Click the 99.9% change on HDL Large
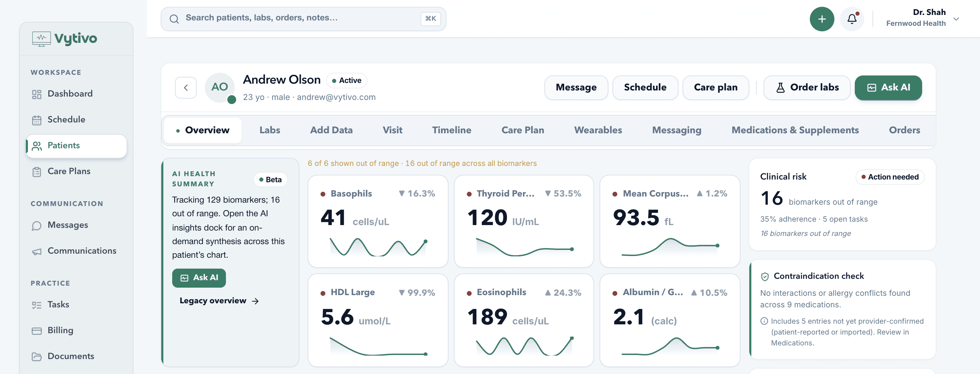980x374 pixels. [x=417, y=293]
